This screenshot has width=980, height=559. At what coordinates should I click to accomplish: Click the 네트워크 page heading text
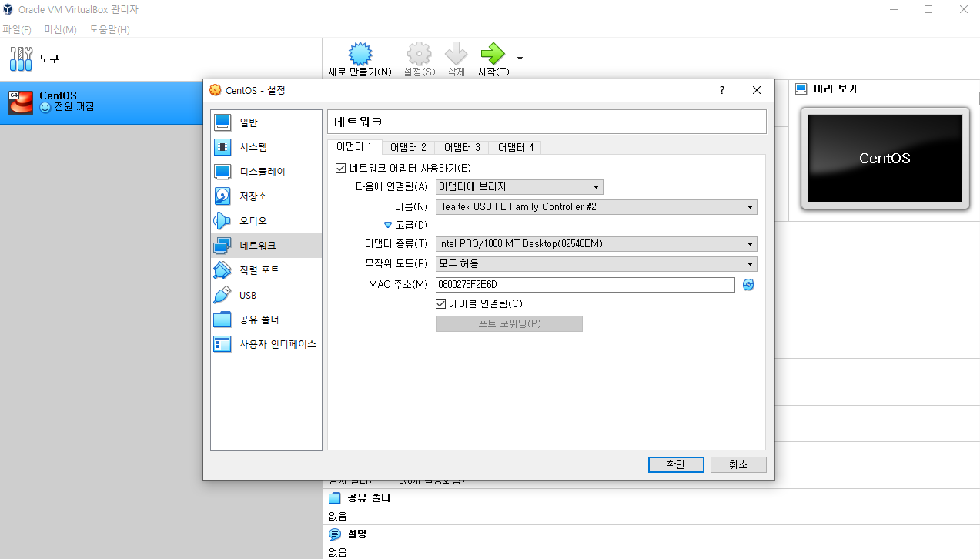click(357, 122)
